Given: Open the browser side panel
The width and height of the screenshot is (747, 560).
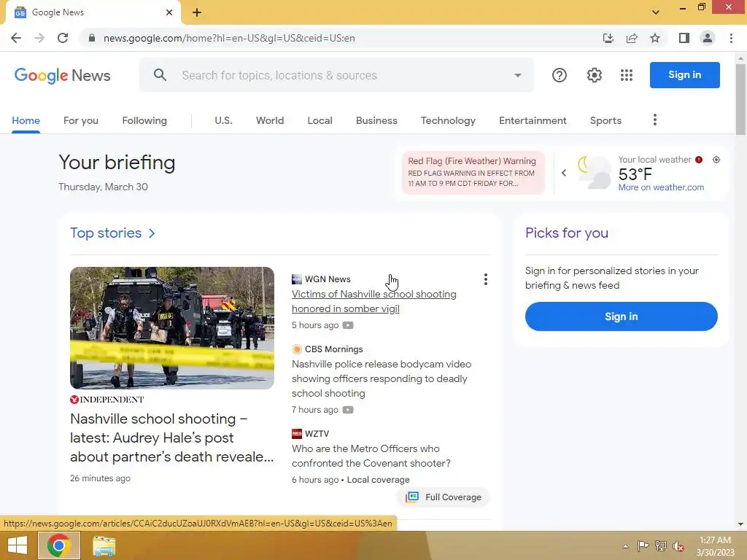Looking at the screenshot, I should (684, 38).
